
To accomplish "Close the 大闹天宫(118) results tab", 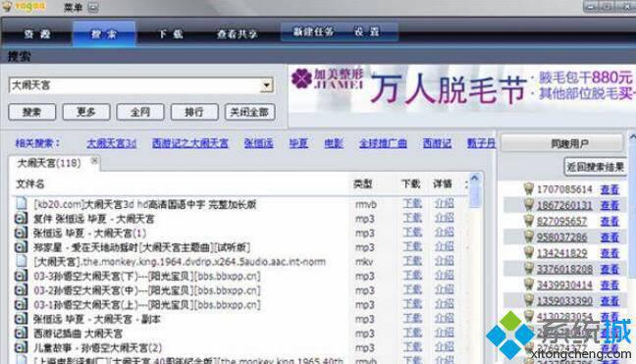I will point(94,161).
